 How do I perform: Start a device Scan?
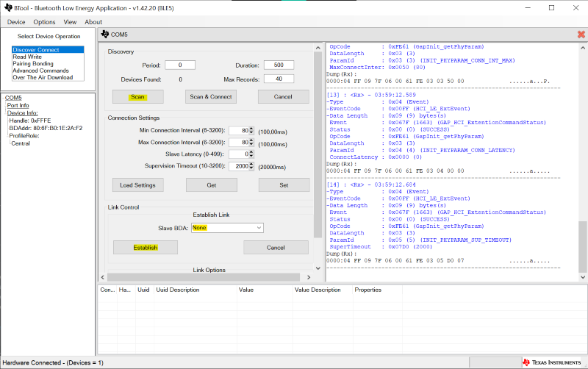coord(138,97)
